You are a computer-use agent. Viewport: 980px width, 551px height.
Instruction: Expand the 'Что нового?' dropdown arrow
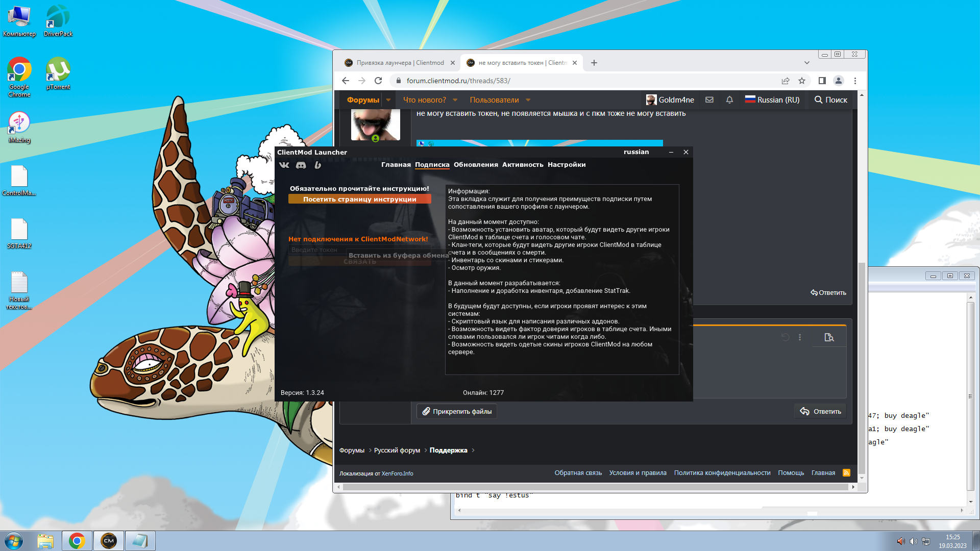(455, 100)
